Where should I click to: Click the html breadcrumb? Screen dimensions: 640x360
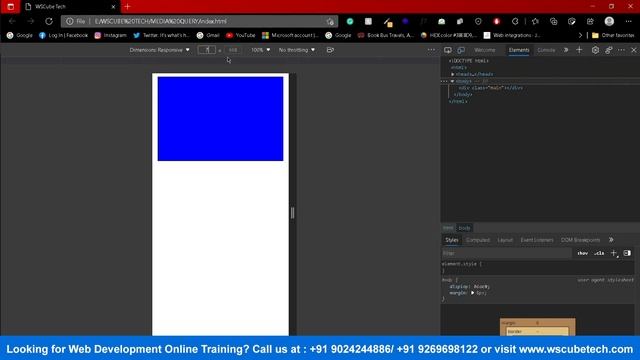click(448, 228)
